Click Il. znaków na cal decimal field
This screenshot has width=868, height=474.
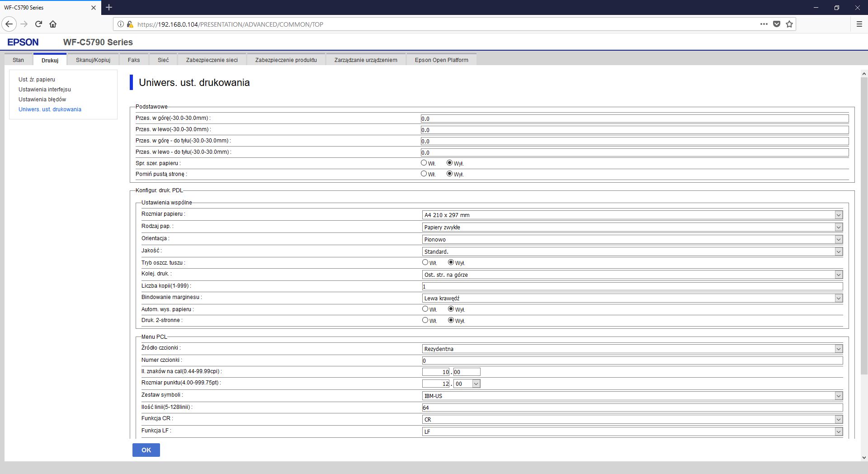tap(467, 372)
